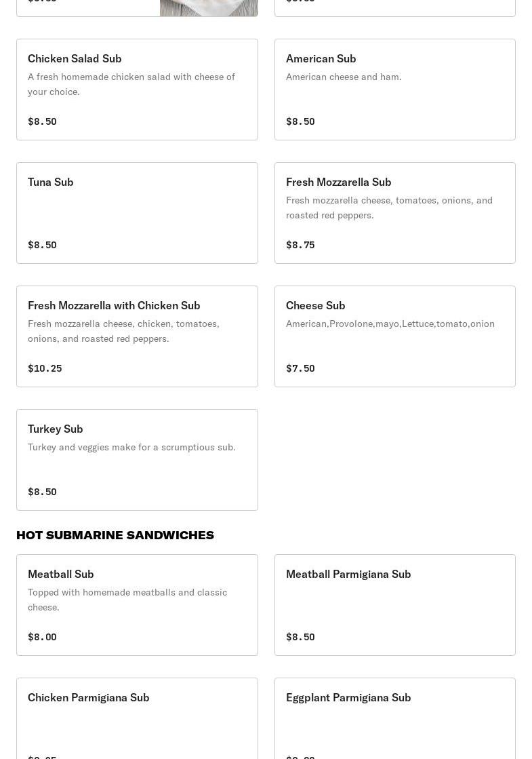Click the $8.75 price
The width and height of the screenshot is (532, 759).
point(300,245)
